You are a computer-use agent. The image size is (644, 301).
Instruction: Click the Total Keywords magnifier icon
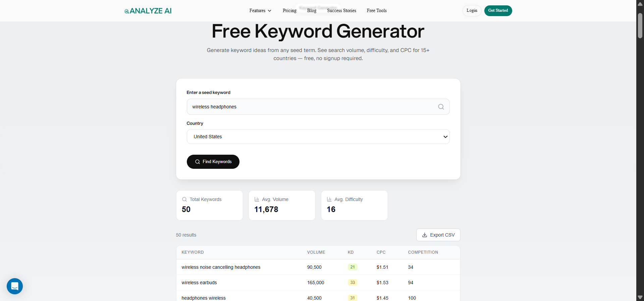tap(184, 199)
